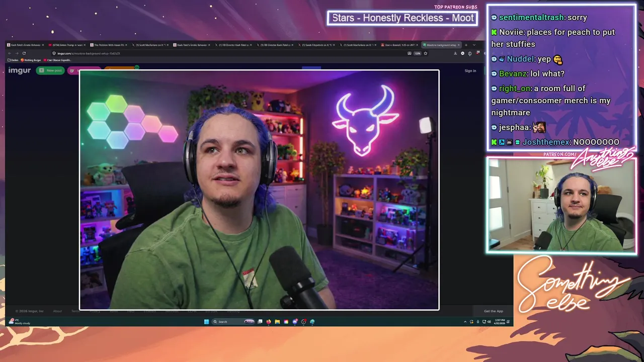Switch to The Problem With Hasan tab
The width and height of the screenshot is (644, 362).
[x=109, y=45]
